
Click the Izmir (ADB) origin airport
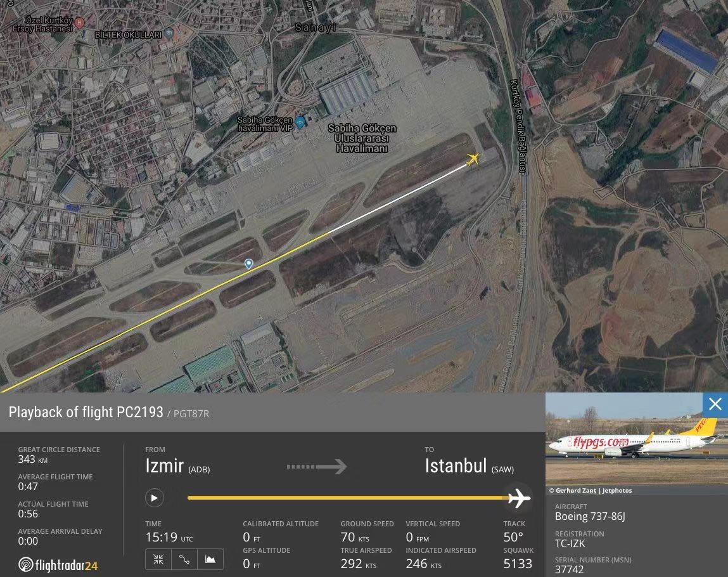click(x=177, y=467)
